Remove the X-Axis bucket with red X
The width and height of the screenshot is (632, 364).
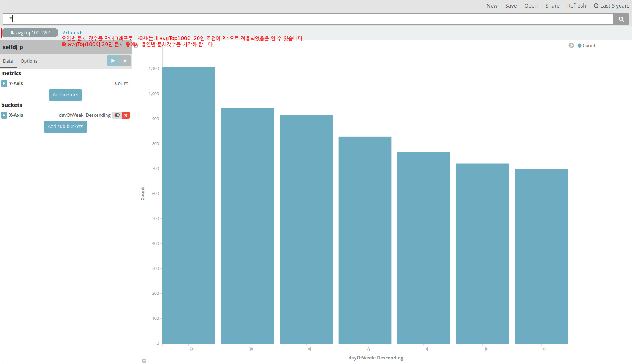click(126, 115)
